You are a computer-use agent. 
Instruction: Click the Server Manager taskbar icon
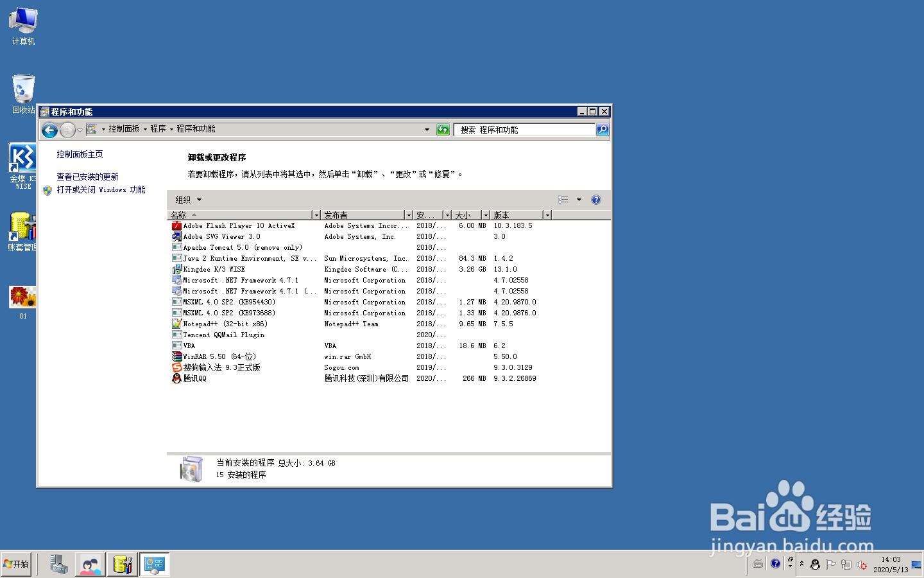59,565
